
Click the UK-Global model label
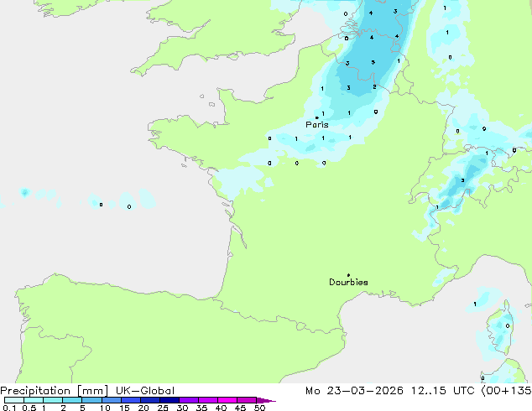[x=145, y=391]
